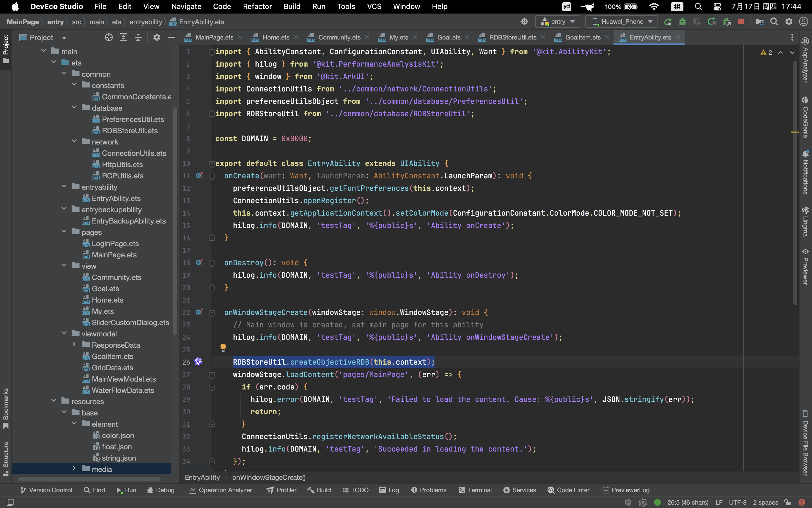Open the AppAnalyzer side panel

pyautogui.click(x=805, y=60)
